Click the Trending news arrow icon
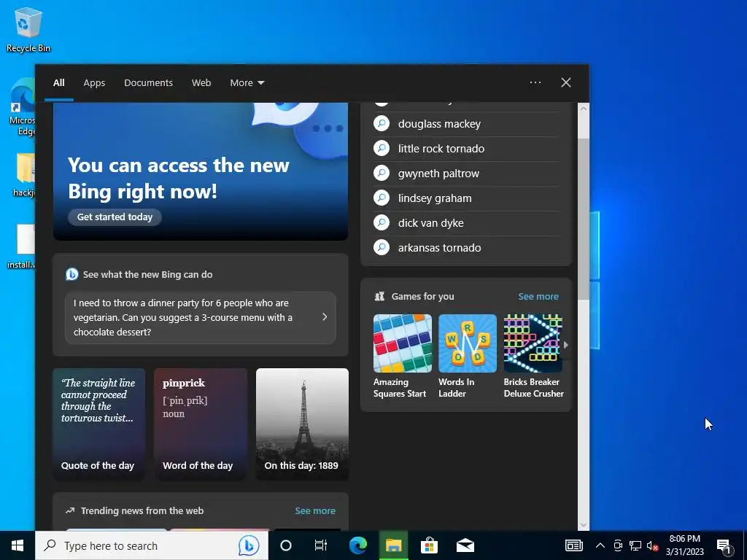 point(70,510)
